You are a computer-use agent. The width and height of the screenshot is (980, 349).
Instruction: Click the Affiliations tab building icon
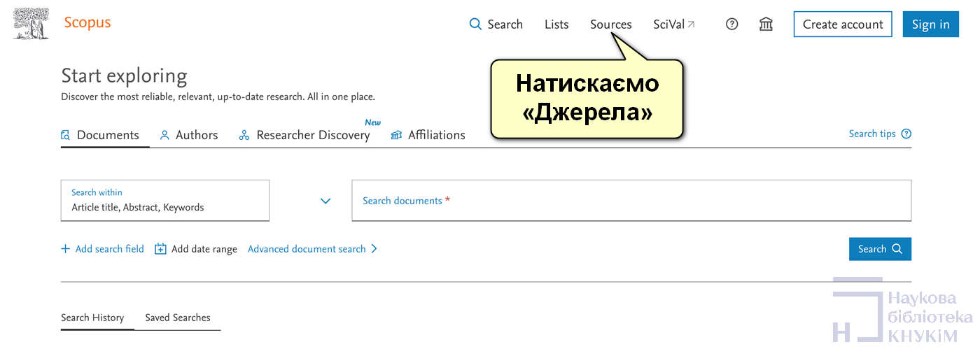(396, 136)
